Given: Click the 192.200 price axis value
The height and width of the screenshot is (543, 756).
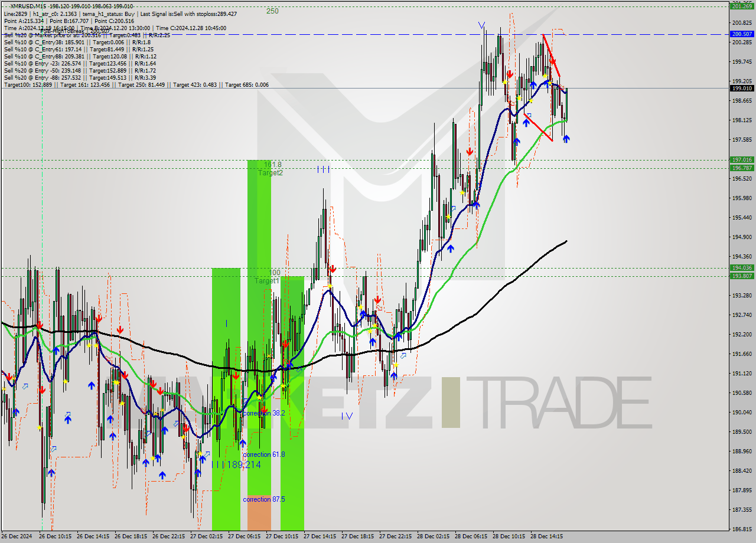Looking at the screenshot, I should pyautogui.click(x=742, y=334).
